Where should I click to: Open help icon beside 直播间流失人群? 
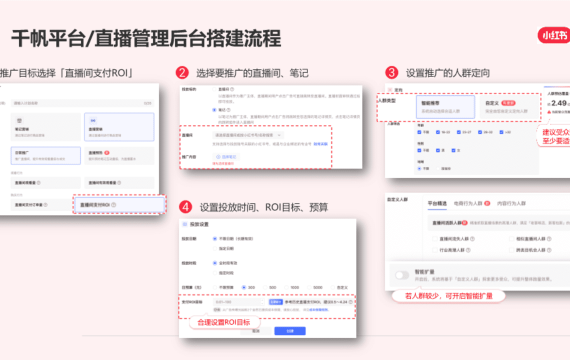(472, 239)
